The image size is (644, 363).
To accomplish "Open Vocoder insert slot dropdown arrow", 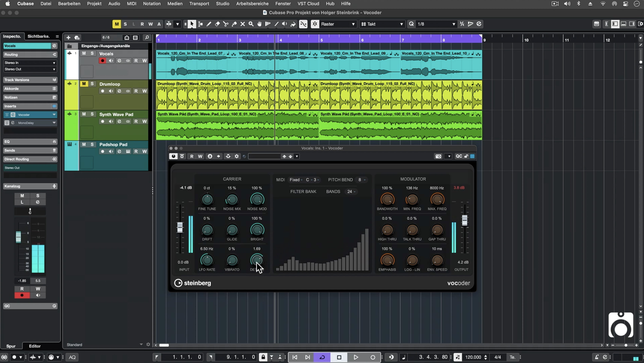I will tap(54, 115).
